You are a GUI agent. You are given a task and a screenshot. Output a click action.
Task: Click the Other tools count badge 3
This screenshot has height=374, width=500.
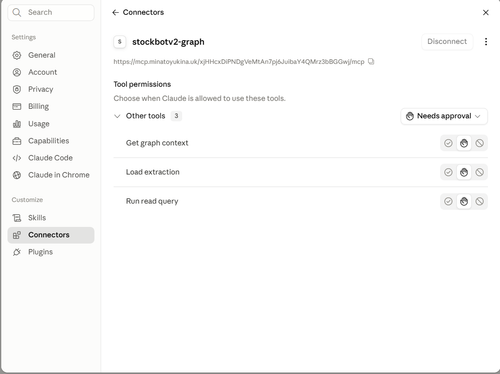point(176,116)
